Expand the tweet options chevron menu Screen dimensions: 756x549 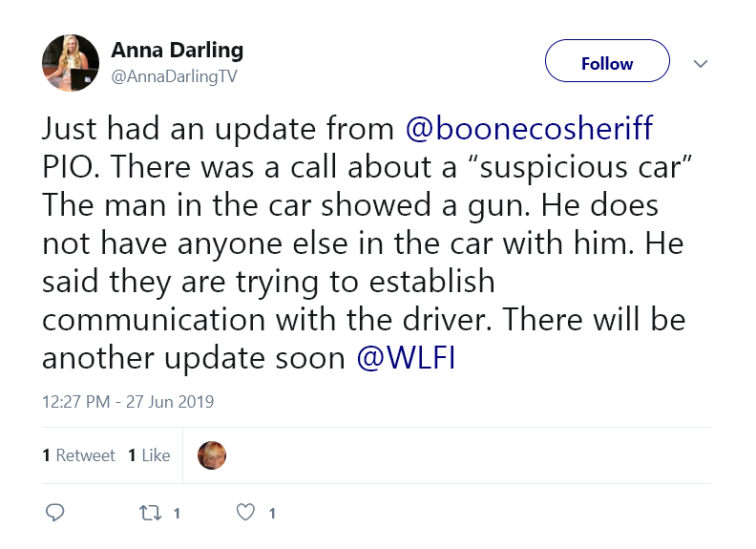pos(700,64)
